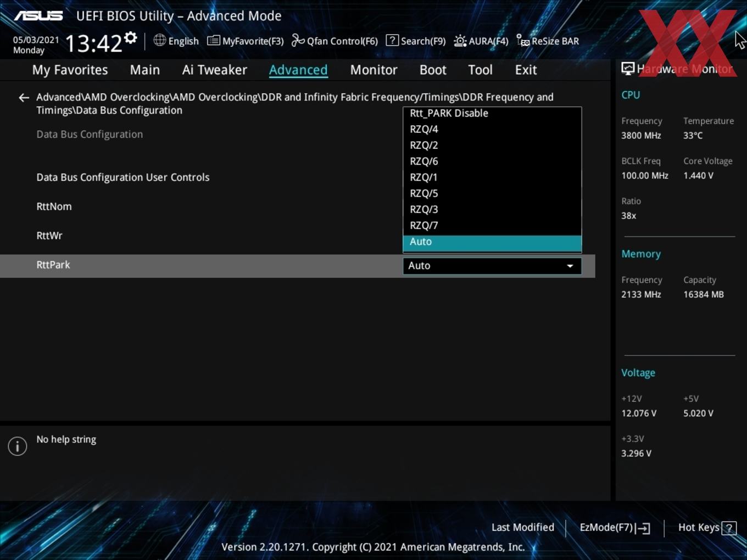
Task: Switch to the Main tab
Action: tap(145, 70)
